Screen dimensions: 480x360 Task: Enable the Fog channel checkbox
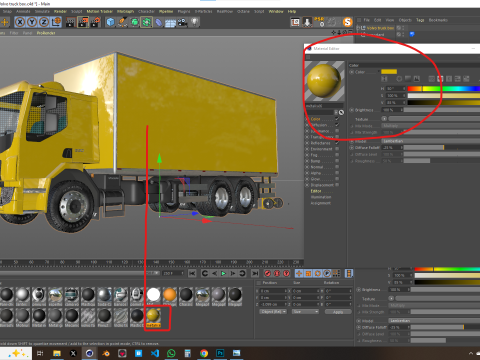[337, 155]
